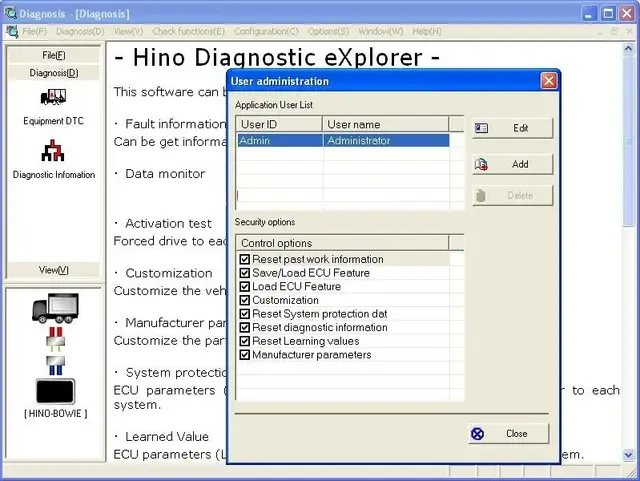Click the truck vehicle icon in connection panel
Viewport: 640px width, 481px height.
click(x=55, y=308)
